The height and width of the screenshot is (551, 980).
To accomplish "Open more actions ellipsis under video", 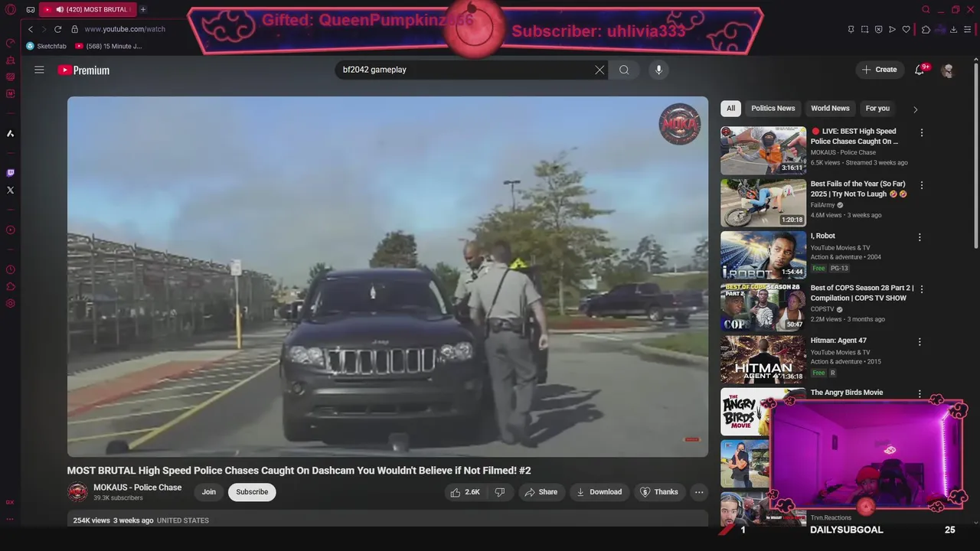I will (x=699, y=492).
